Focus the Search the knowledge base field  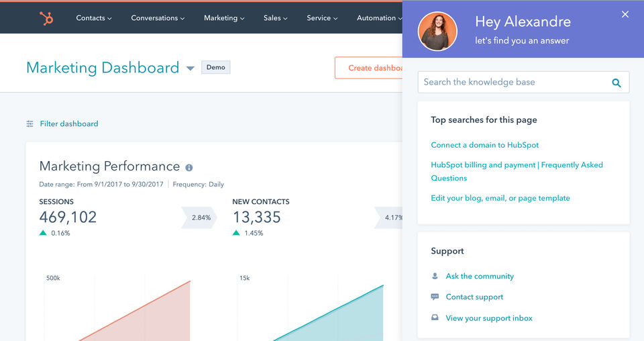pyautogui.click(x=523, y=82)
